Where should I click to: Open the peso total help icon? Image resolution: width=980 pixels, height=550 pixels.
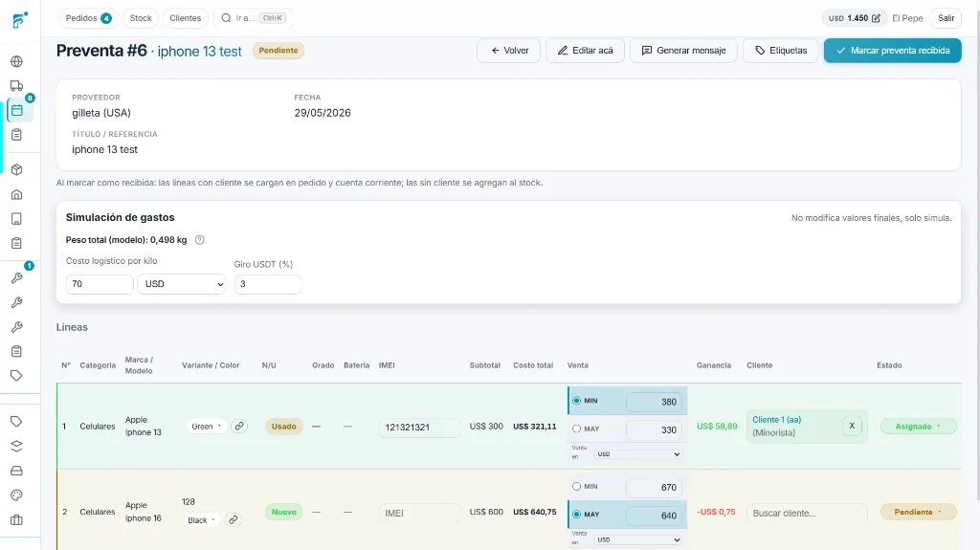point(200,240)
